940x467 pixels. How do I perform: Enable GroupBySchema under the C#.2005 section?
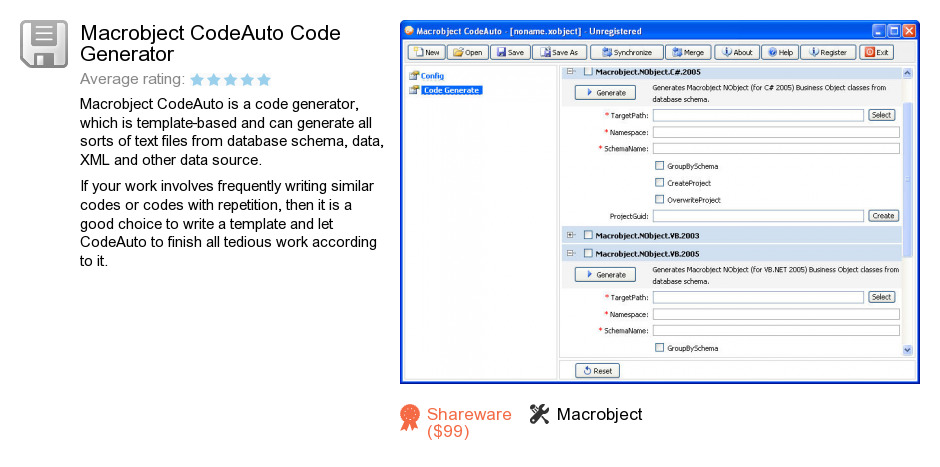[x=659, y=166]
